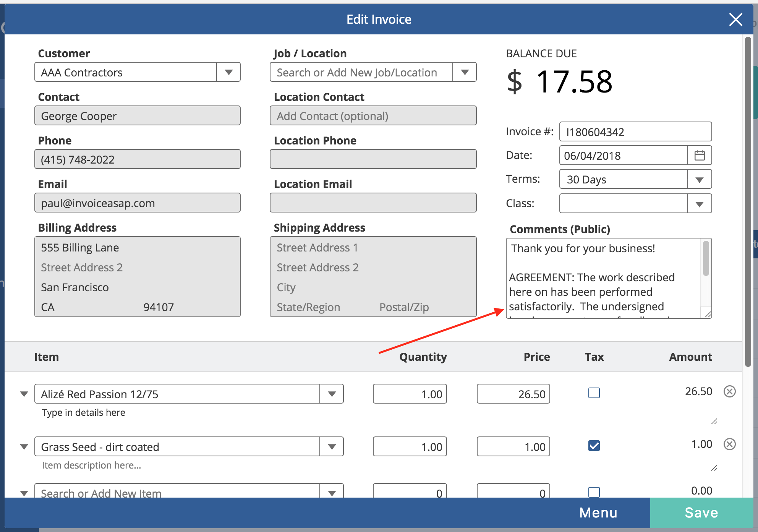Viewport: 758px width, 532px height.
Task: Click the Location Contact field
Action: coord(373,115)
